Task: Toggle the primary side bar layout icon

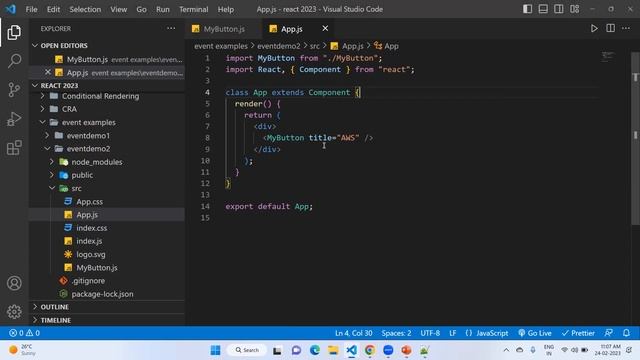Action: [x=527, y=9]
